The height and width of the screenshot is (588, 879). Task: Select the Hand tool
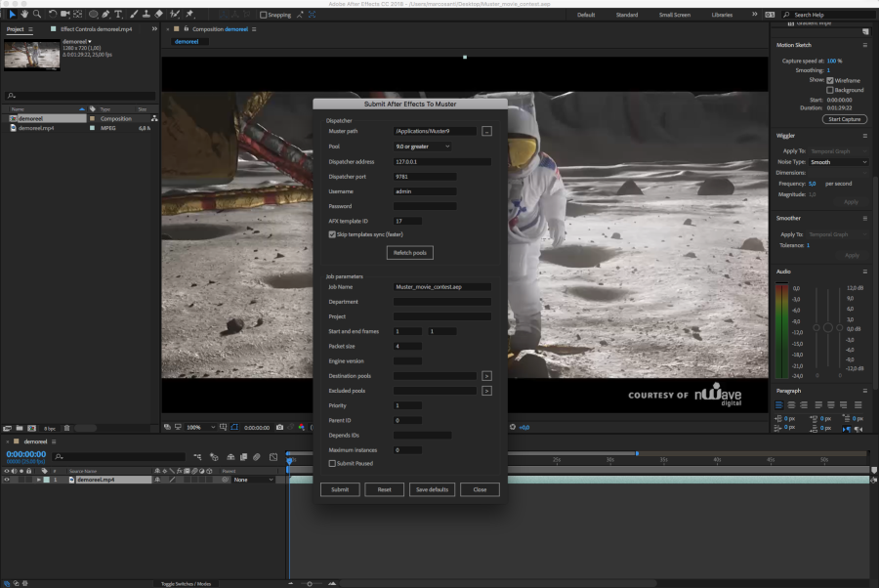click(x=24, y=14)
